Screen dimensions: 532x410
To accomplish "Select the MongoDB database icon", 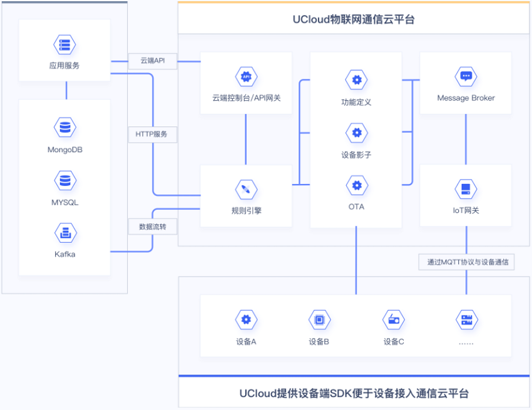I will [65, 127].
